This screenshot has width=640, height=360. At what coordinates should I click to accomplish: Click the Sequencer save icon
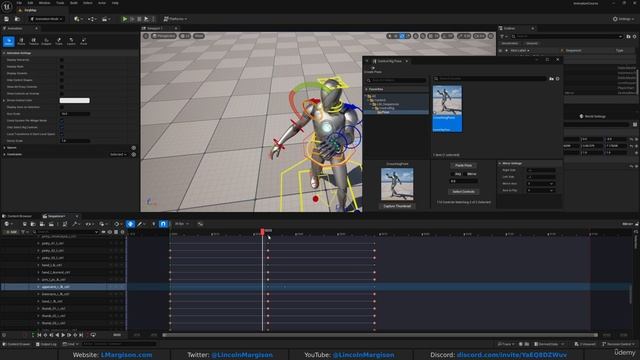(25, 224)
